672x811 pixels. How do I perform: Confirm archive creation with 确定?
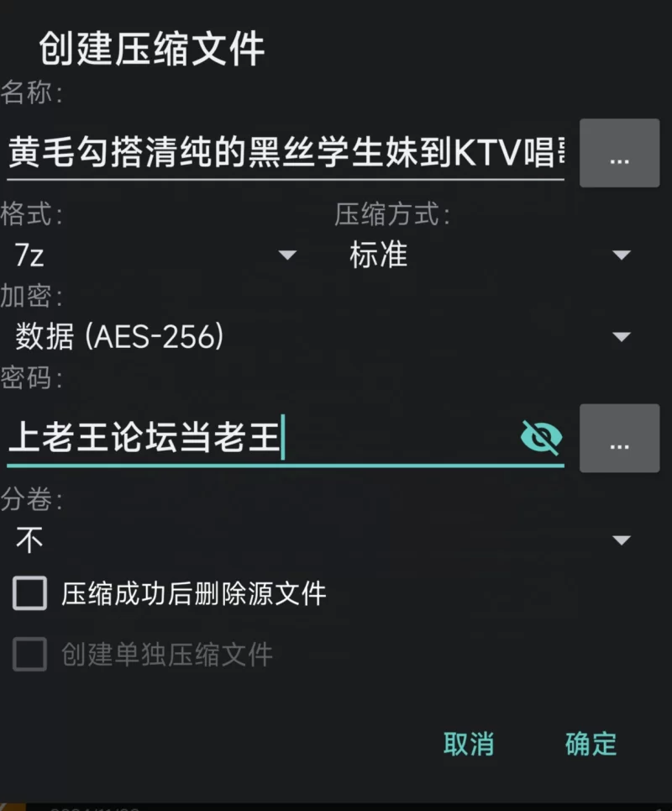coord(591,744)
